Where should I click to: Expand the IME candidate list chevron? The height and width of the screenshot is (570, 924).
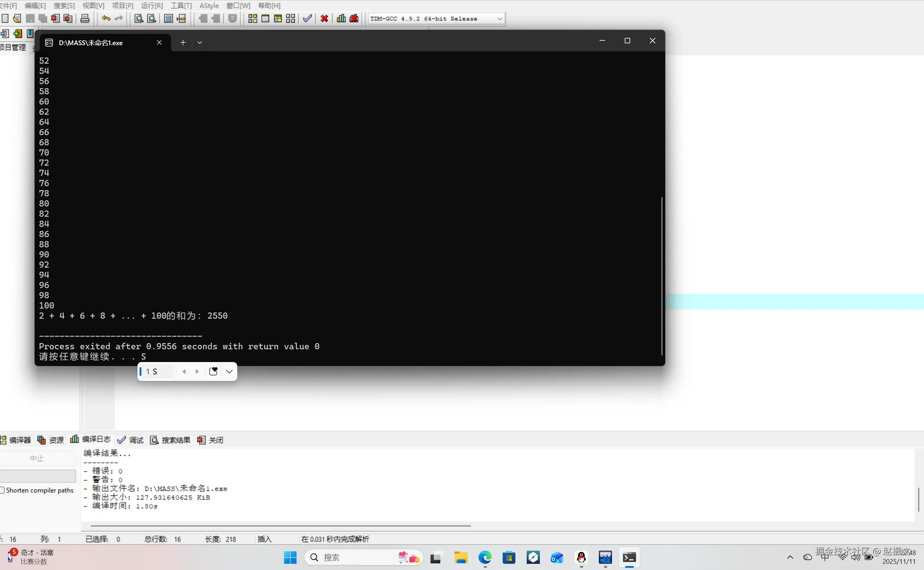click(x=229, y=372)
